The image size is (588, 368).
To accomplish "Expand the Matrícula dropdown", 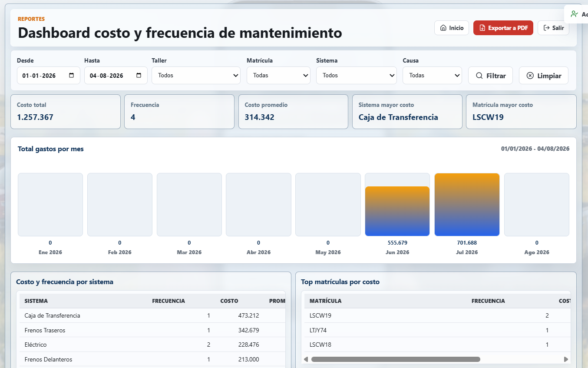I will point(278,75).
